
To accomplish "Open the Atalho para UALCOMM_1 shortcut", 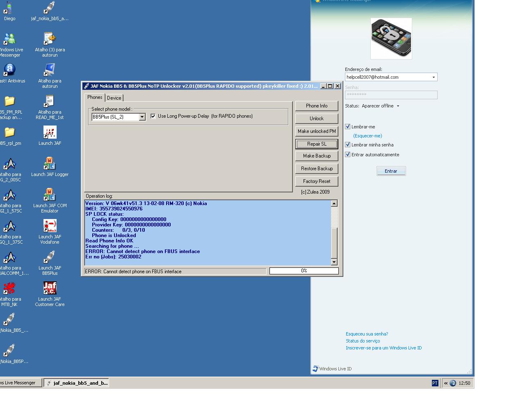I will [10, 263].
